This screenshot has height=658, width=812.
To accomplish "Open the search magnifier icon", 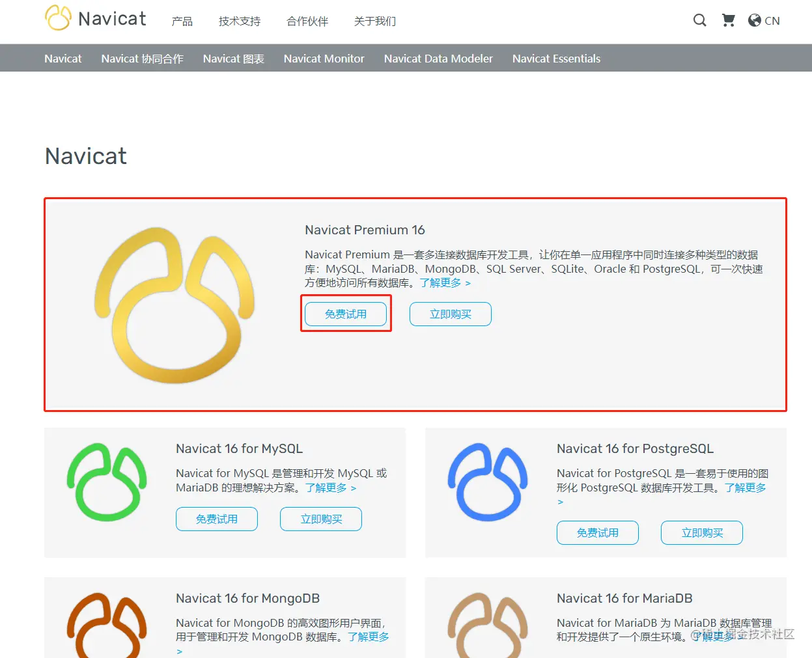I will click(x=700, y=20).
